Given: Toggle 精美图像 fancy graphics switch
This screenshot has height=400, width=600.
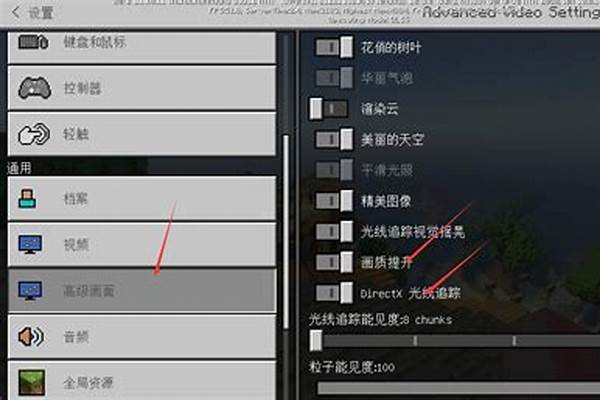Looking at the screenshot, I should pos(334,201).
